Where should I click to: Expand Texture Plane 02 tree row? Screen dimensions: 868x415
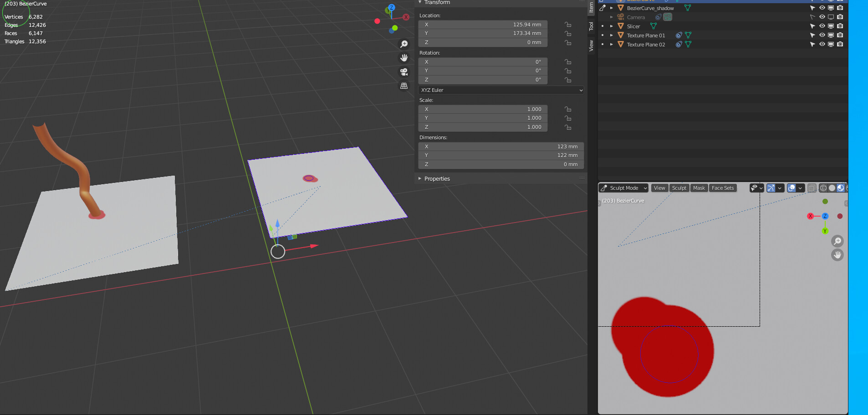tap(612, 44)
